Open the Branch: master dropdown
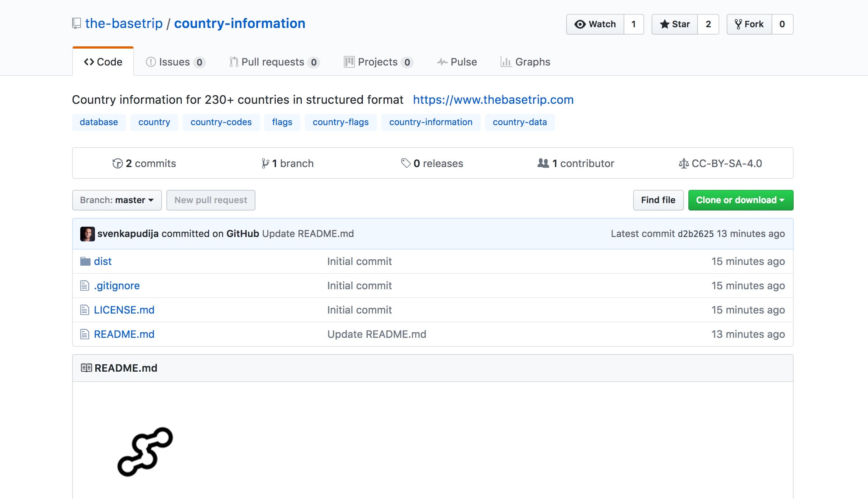The width and height of the screenshot is (868, 499). 117,200
